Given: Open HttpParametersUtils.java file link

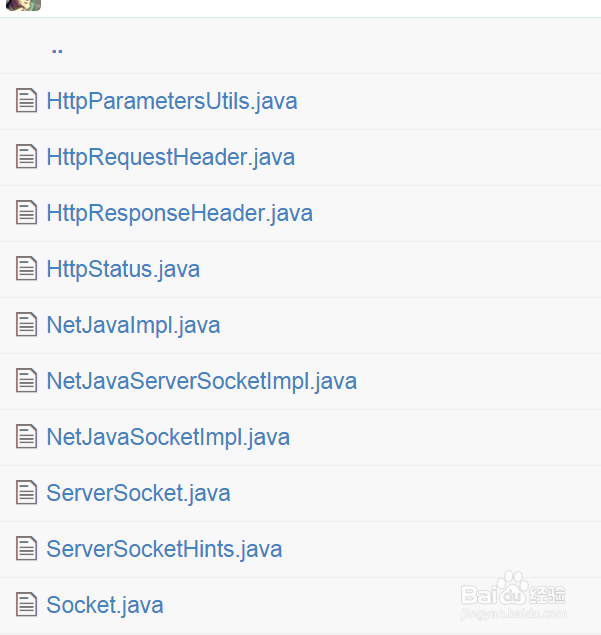Looking at the screenshot, I should (x=171, y=101).
